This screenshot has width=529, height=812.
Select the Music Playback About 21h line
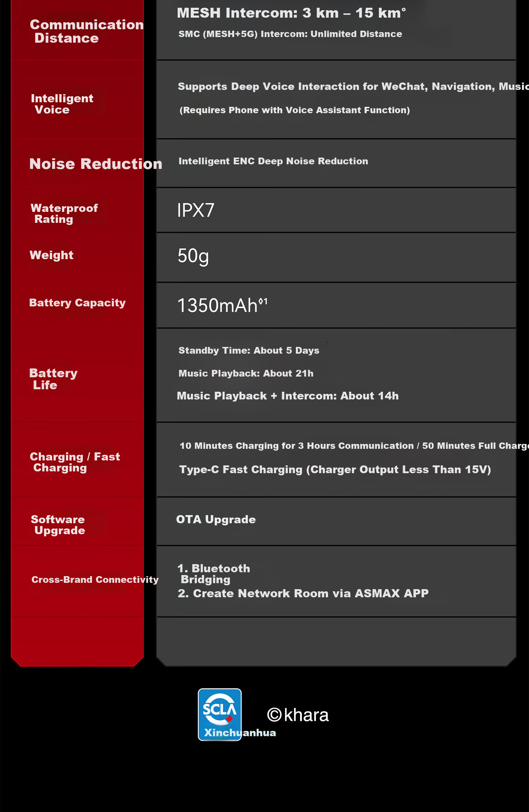246,373
